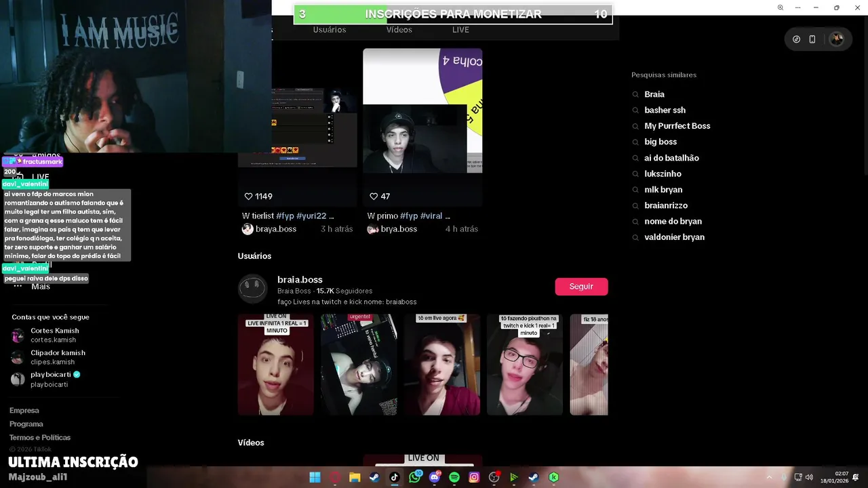The width and height of the screenshot is (868, 488).
Task: Open Mais in left sidebar
Action: tap(40, 287)
